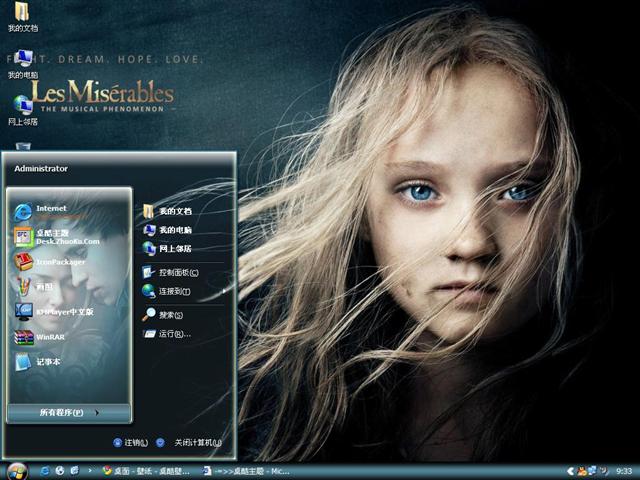Click the 9:33 taskbar clock

[624, 471]
